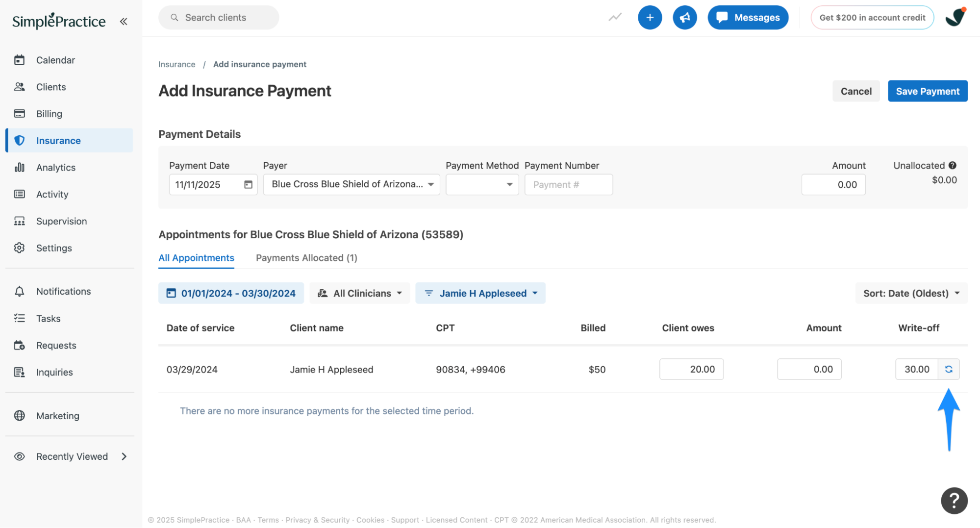The width and height of the screenshot is (980, 528).
Task: Open the Cookies footer link
Action: (x=370, y=520)
